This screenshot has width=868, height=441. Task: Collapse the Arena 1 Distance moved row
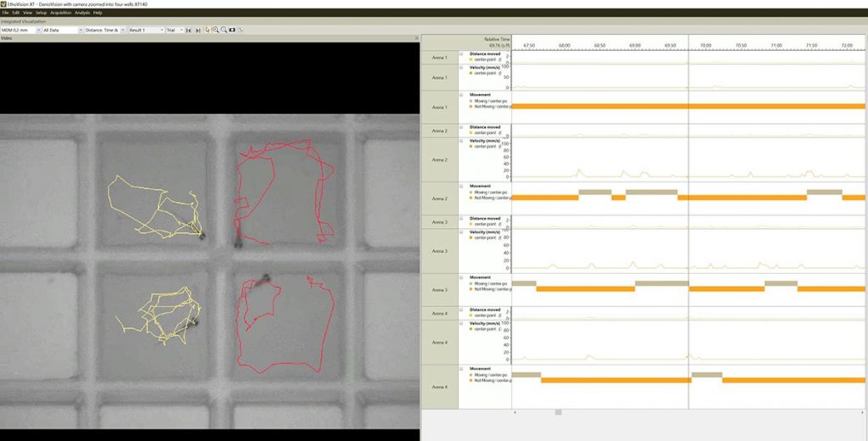tap(461, 53)
